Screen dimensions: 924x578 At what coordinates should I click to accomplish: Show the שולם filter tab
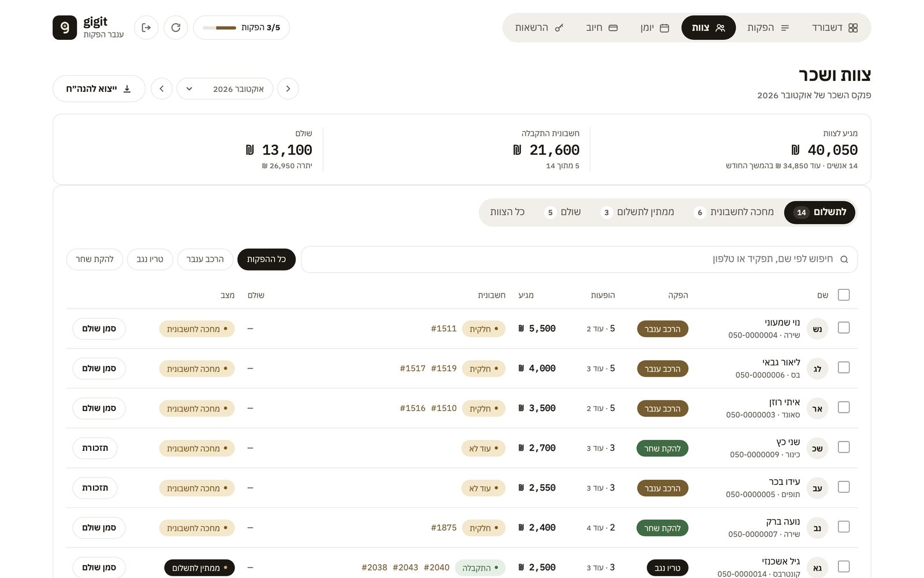click(562, 212)
